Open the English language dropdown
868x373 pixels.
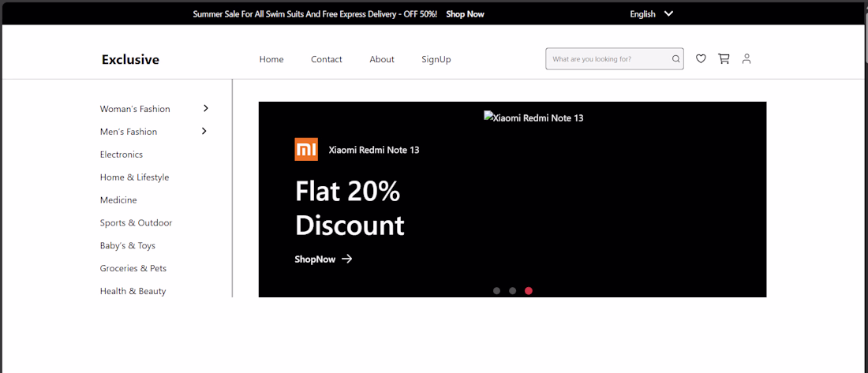(x=652, y=14)
